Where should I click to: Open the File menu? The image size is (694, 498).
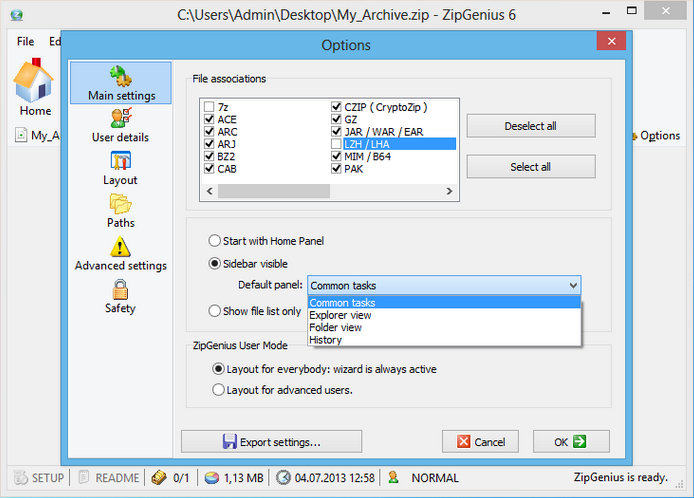click(25, 41)
